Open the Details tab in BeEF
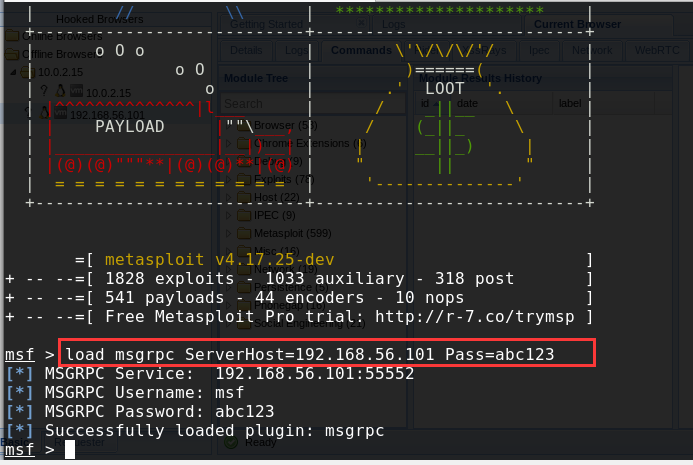The image size is (693, 465). [246, 50]
